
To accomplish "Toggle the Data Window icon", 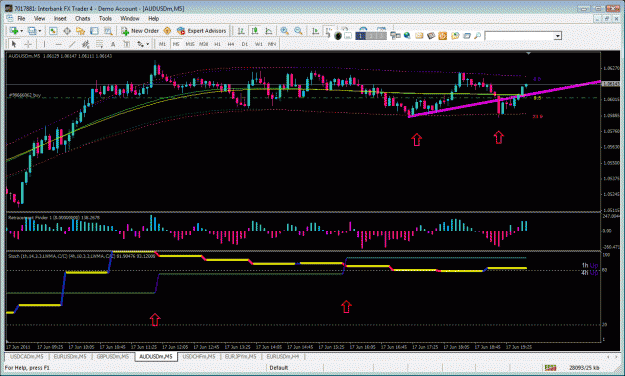I will coord(67,31).
